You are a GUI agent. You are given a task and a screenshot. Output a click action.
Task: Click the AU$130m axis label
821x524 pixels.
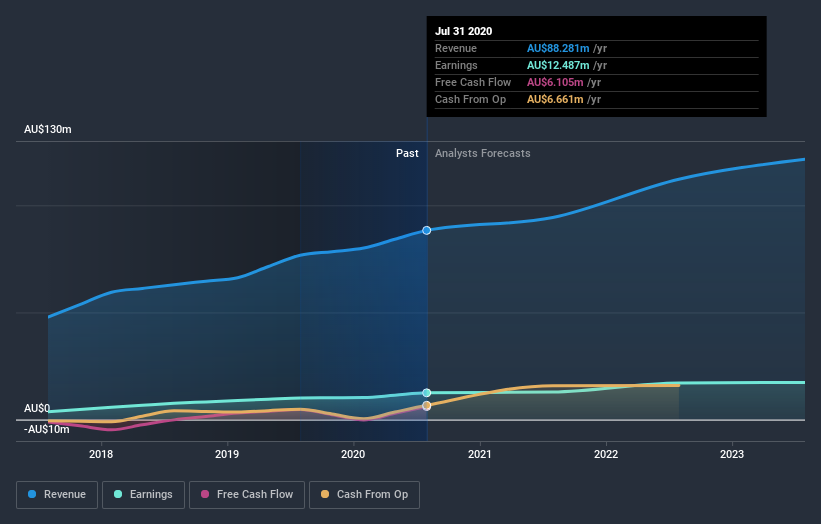pos(48,129)
